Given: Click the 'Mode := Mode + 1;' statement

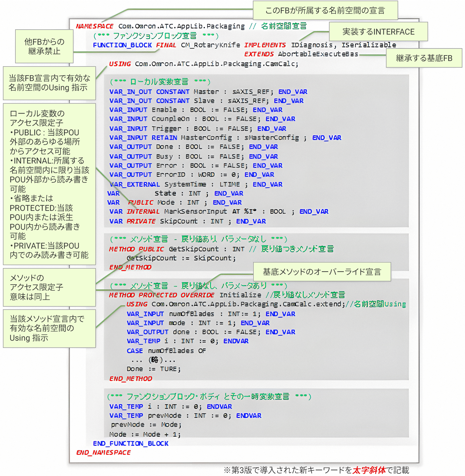Looking at the screenshot, I should 145,434.
